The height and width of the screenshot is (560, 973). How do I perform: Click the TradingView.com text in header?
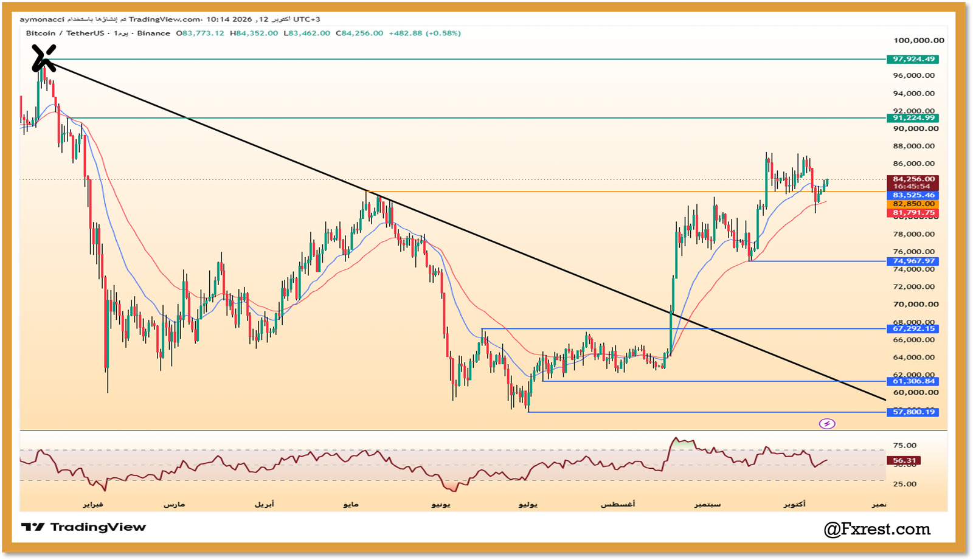[x=165, y=19]
